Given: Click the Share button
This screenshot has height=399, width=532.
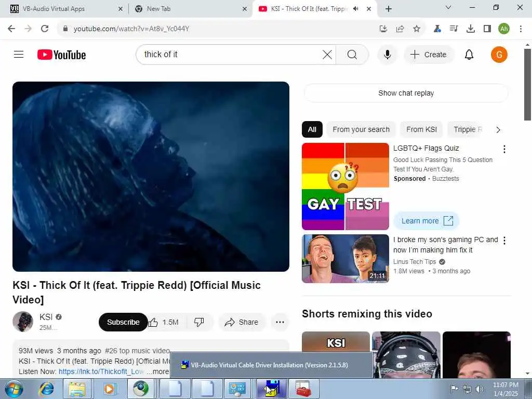Looking at the screenshot, I should coord(241,322).
